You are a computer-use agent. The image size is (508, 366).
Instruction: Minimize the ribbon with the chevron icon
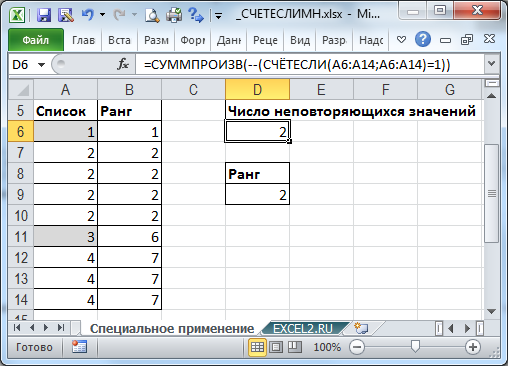401,40
